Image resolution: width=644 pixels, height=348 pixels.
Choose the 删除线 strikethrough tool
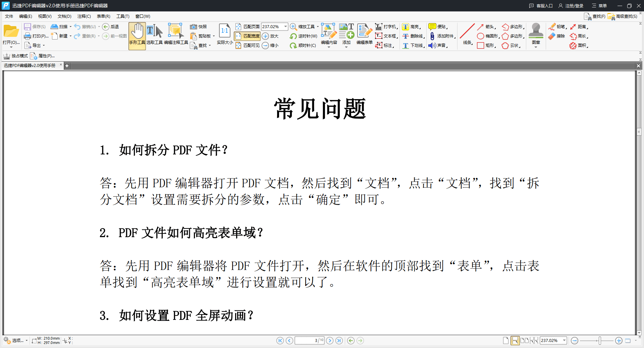[x=414, y=36]
